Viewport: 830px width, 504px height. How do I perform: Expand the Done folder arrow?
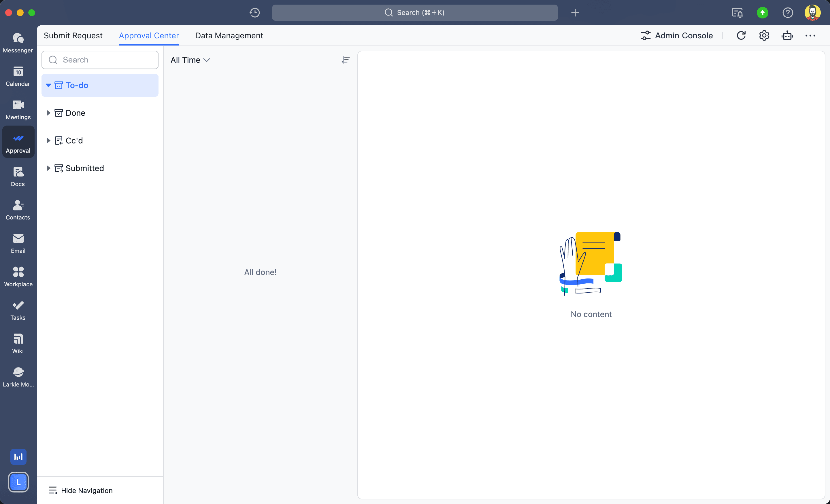point(48,113)
